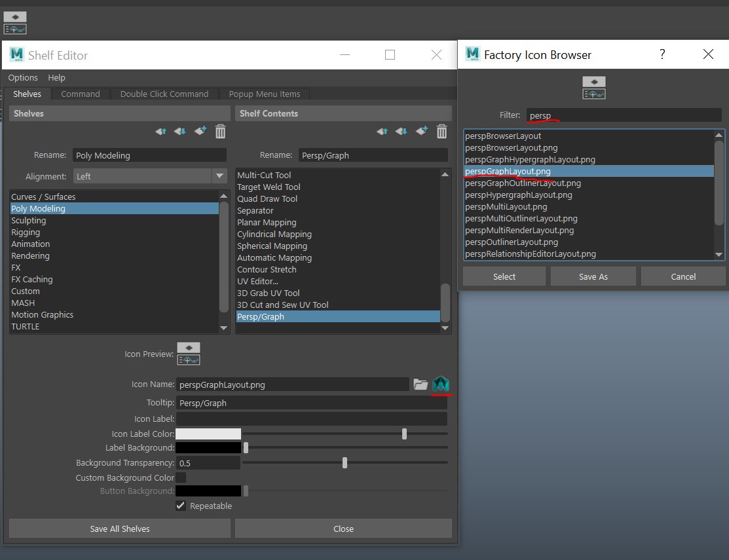Click the Persp/Graph shelf button above Shelf Editor

(x=15, y=23)
